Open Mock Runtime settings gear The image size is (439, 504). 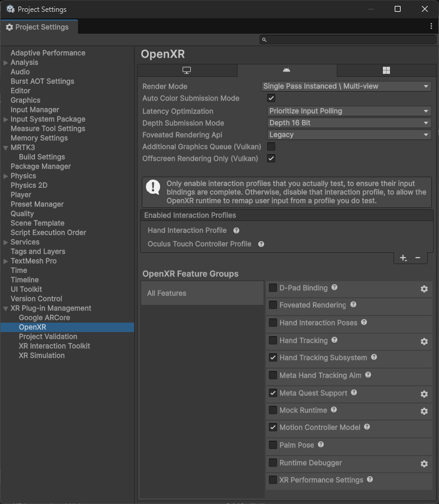pos(424,411)
